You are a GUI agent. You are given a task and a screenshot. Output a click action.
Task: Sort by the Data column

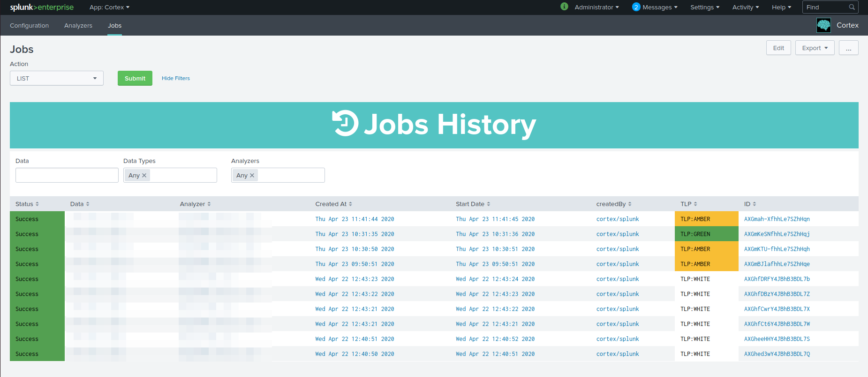click(80, 204)
